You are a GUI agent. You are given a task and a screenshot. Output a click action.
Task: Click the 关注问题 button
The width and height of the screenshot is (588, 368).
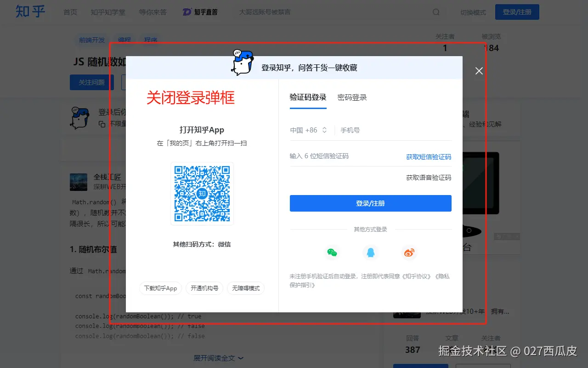tap(92, 82)
